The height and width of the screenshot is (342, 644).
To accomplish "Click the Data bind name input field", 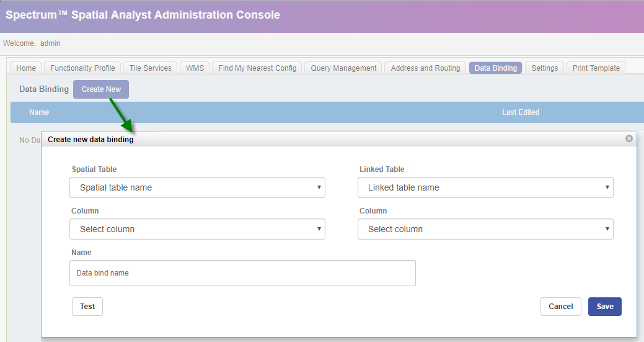I will click(242, 273).
